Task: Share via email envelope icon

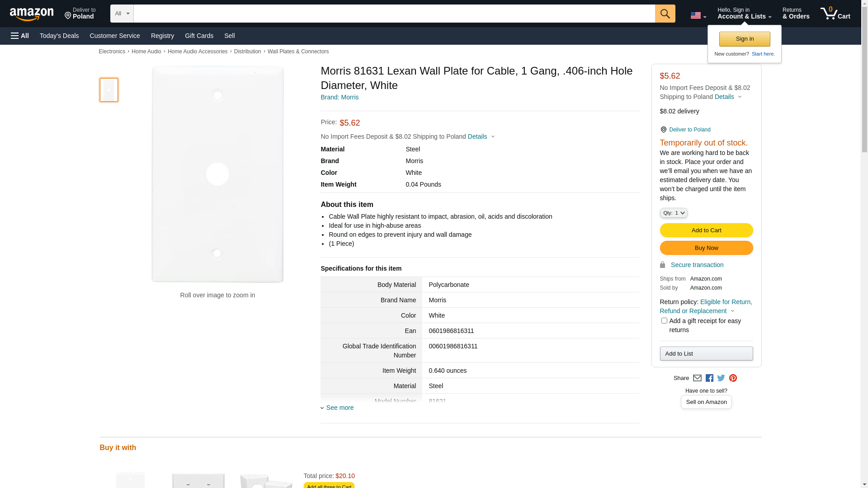Action: [x=697, y=378]
